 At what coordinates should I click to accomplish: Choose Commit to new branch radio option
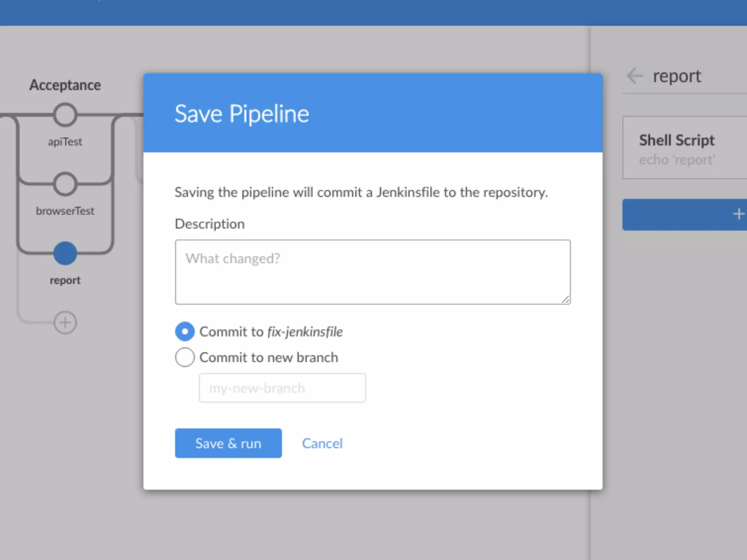pyautogui.click(x=185, y=357)
